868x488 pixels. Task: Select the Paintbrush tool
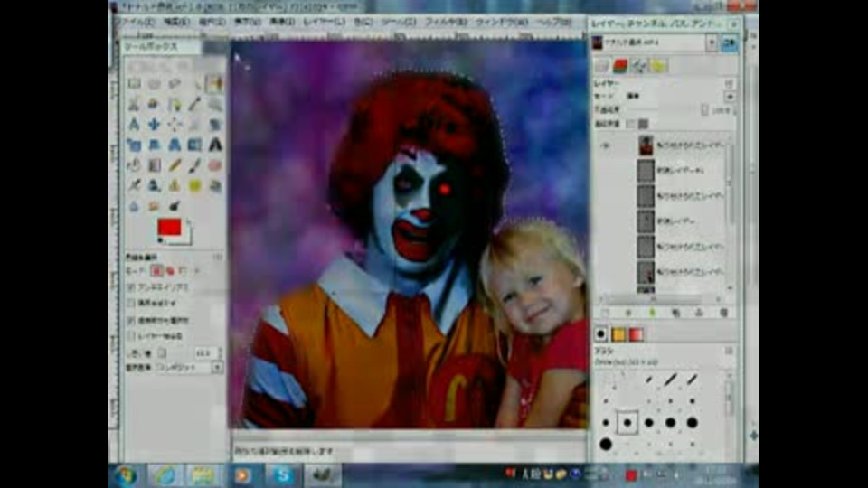click(x=195, y=164)
